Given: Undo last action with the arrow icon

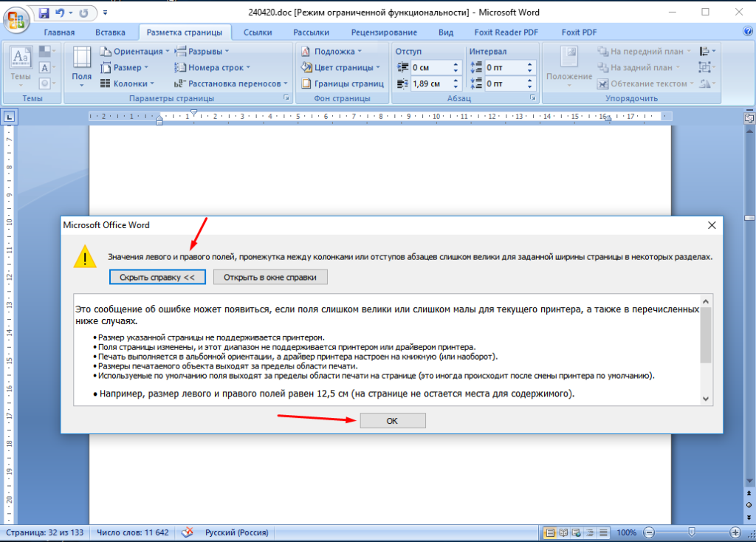Looking at the screenshot, I should click(60, 13).
